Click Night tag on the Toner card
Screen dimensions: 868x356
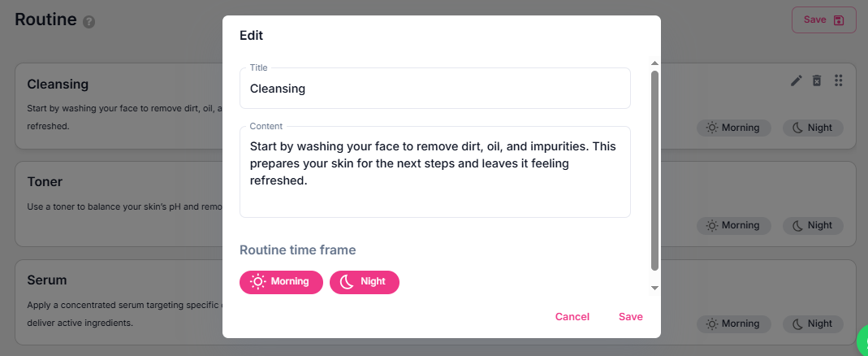point(813,225)
